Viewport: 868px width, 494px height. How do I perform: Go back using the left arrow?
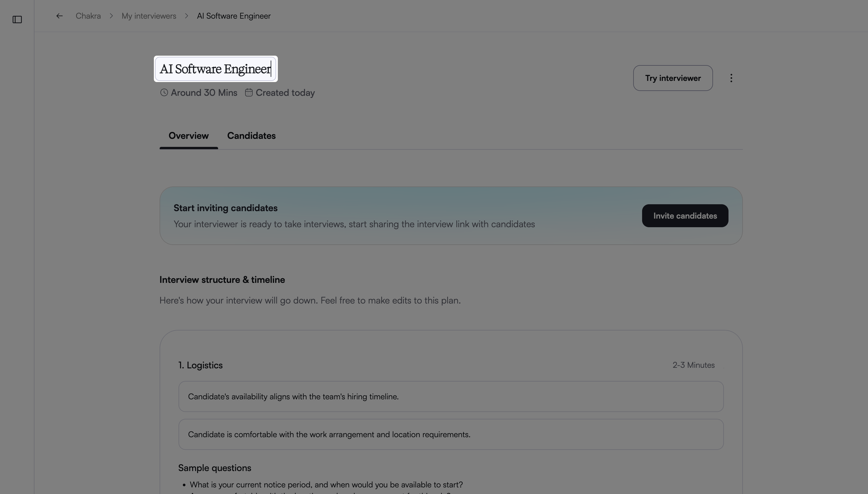[x=59, y=16]
